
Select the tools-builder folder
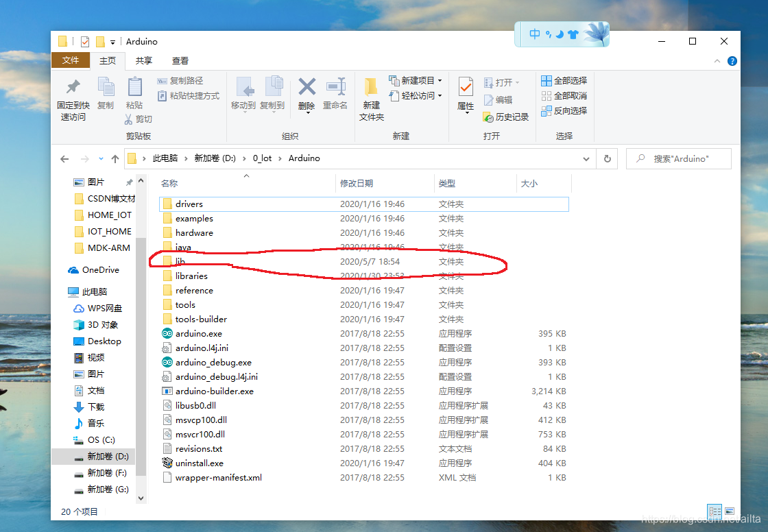pos(364,319)
